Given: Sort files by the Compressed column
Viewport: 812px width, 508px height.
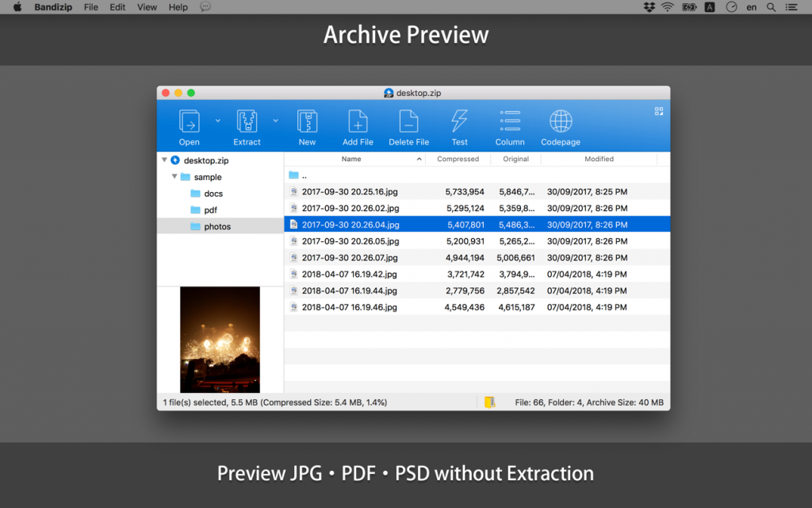Looking at the screenshot, I should (458, 159).
